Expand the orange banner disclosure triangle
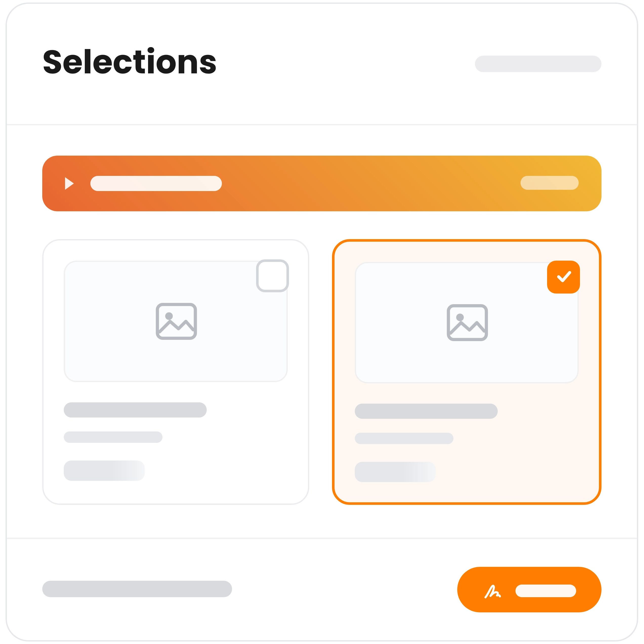The width and height of the screenshot is (644, 644). point(69,183)
